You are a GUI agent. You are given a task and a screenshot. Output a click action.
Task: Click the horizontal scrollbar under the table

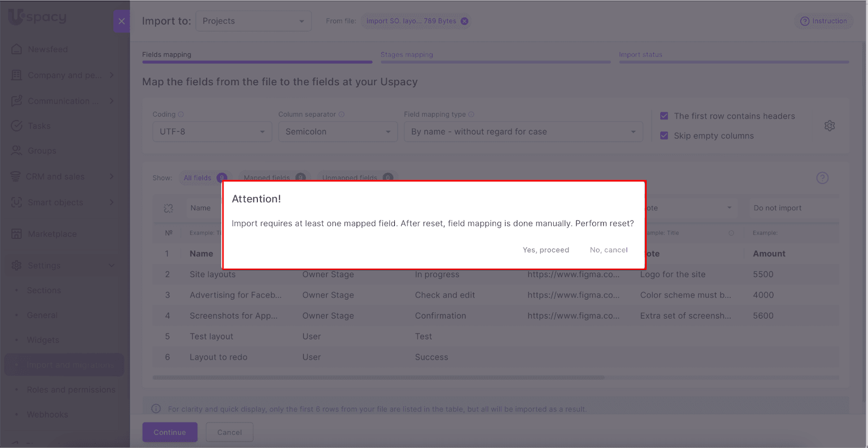(379, 377)
